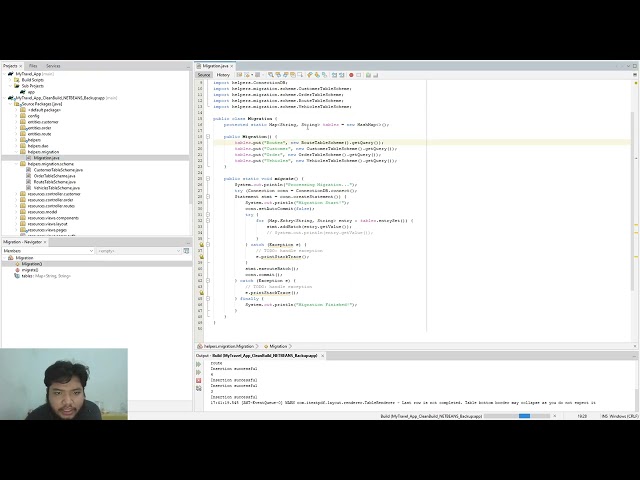This screenshot has height=480, width=640.
Task: Click the History view button
Action: 223,75
